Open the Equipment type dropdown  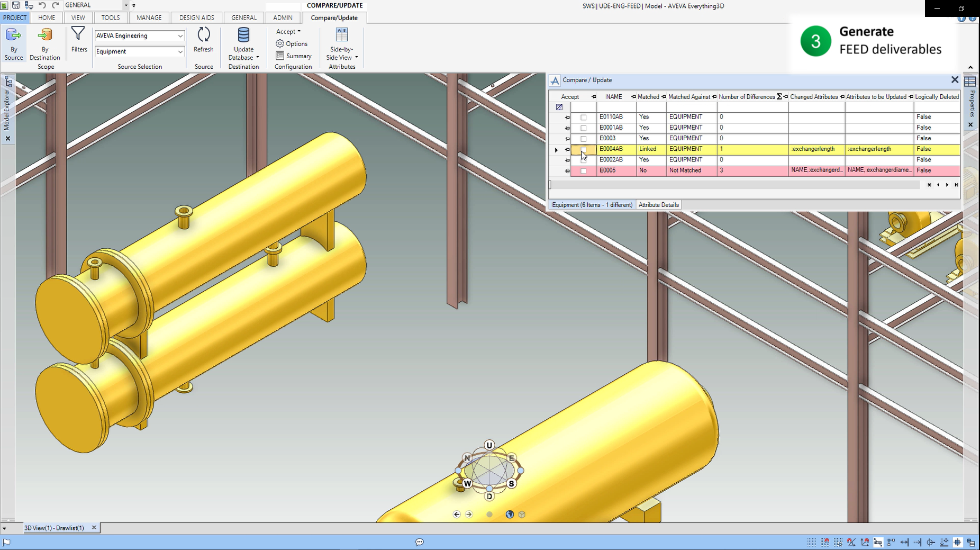[180, 51]
